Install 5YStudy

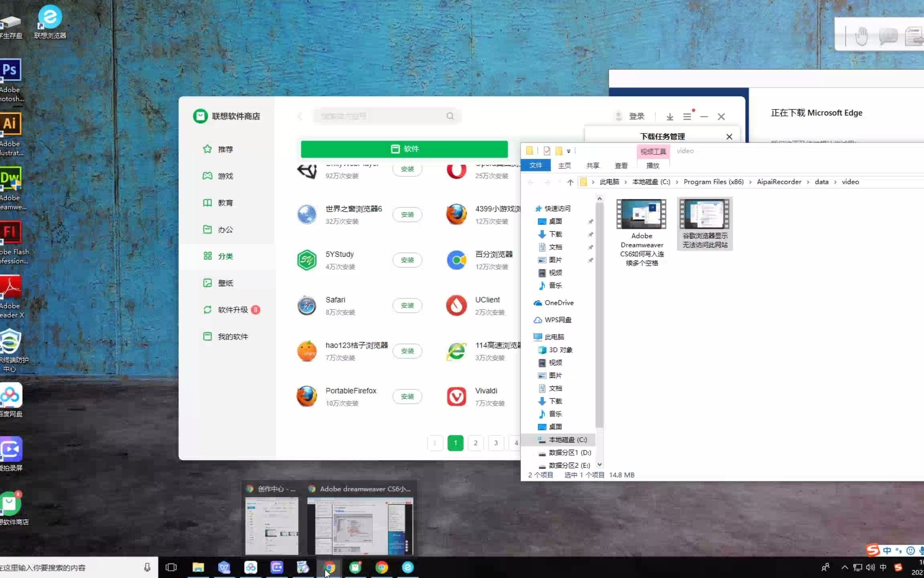tap(407, 260)
